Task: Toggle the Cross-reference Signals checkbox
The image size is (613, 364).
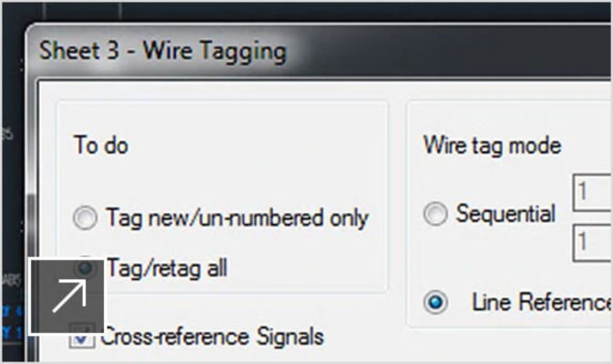Action: point(83,338)
